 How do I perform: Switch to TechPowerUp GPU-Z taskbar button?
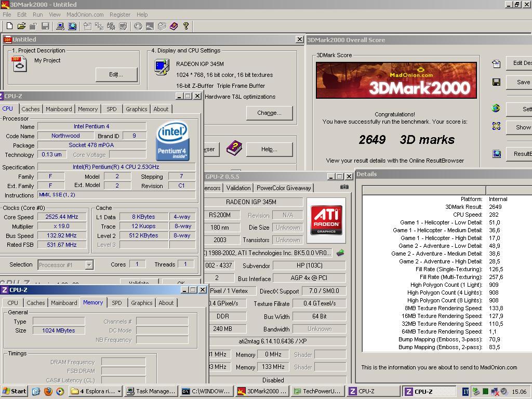(x=318, y=391)
